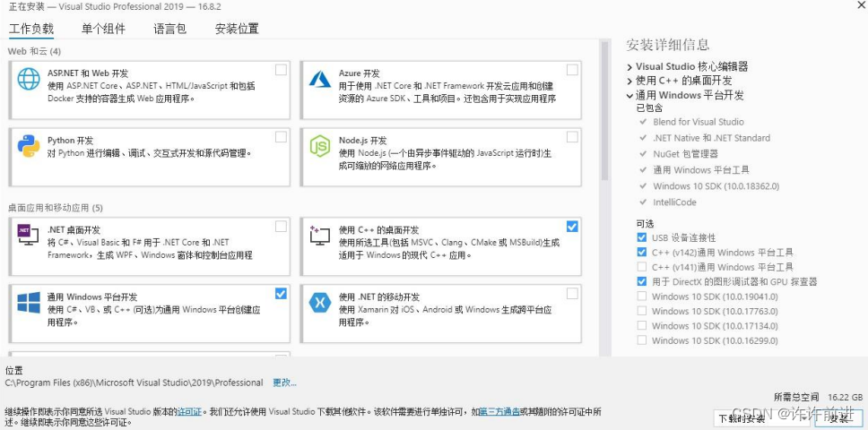Image resolution: width=868 pixels, height=430 pixels.
Task: Open the 许可证 license link
Action: pos(189,412)
